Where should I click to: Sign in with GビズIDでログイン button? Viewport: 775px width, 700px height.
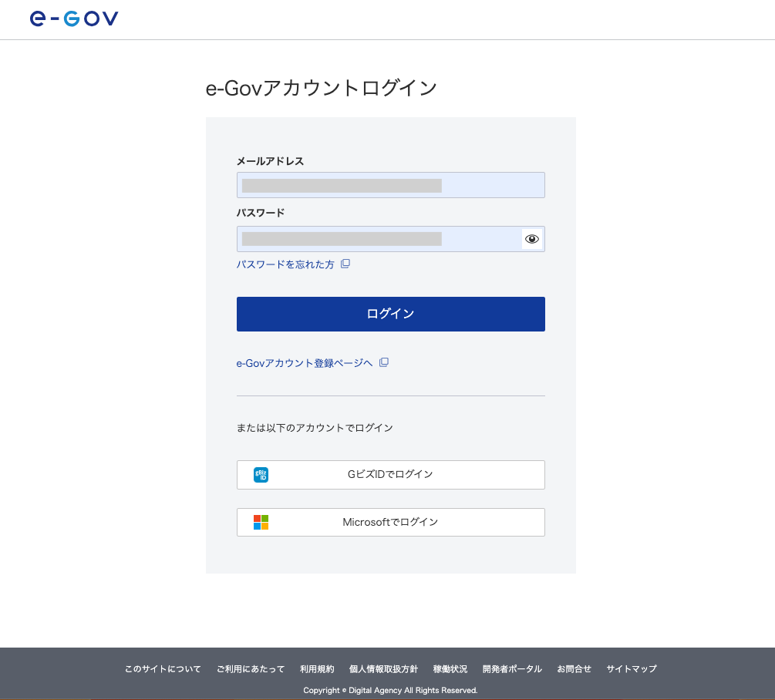tap(390, 475)
